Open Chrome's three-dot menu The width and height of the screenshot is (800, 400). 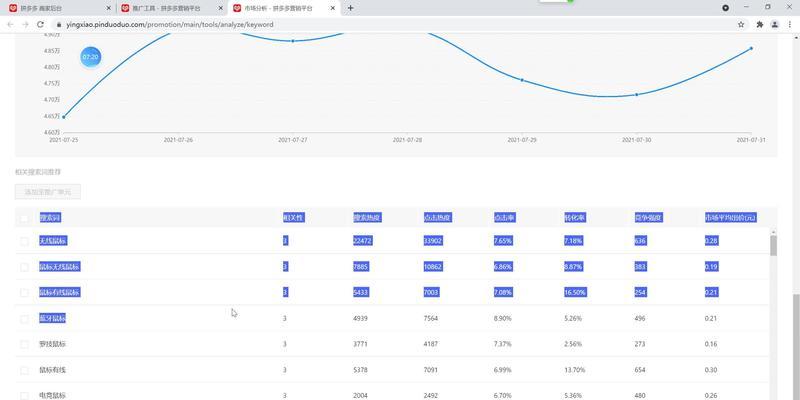tap(789, 24)
